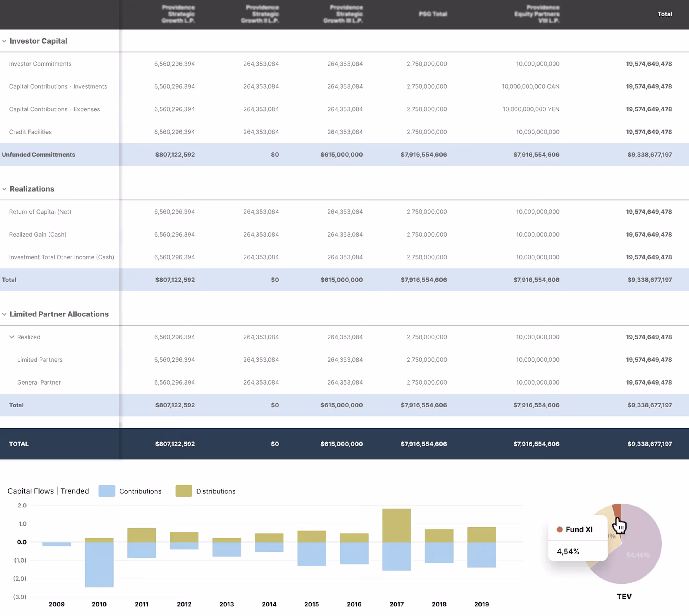Image resolution: width=689 pixels, height=616 pixels.
Task: Click the 4,54% value in Fund XI tooltip
Action: click(x=568, y=551)
